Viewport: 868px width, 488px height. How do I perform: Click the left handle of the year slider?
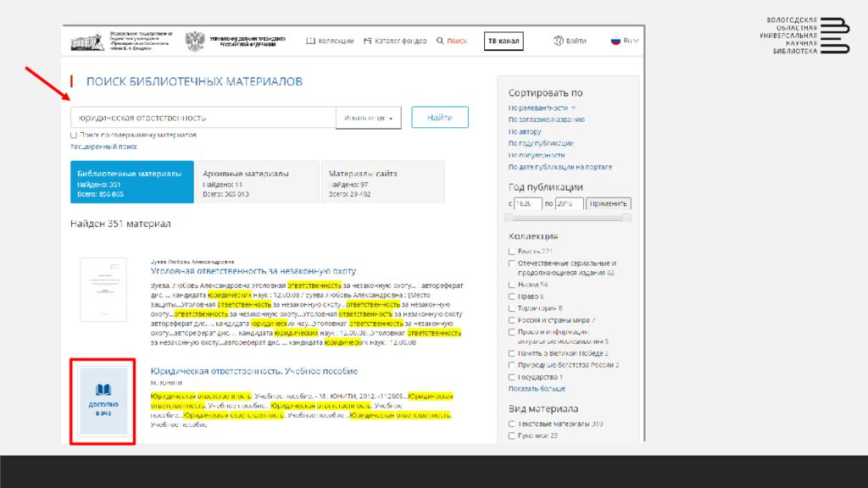pos(509,218)
